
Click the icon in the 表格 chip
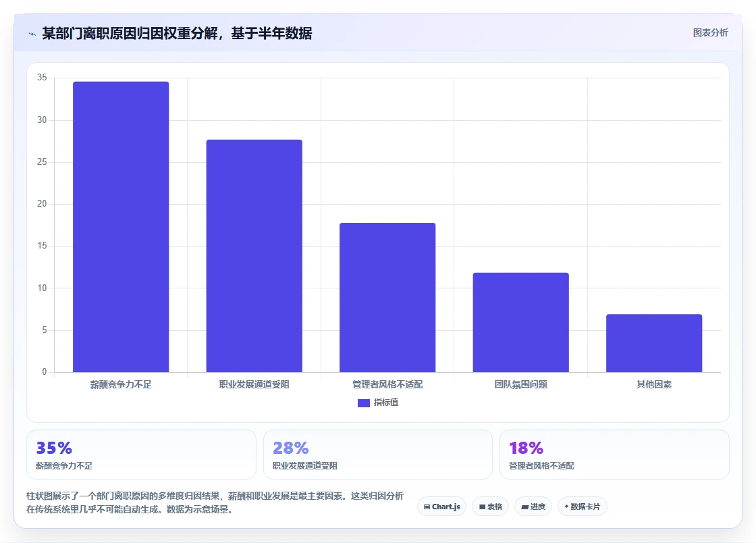coord(482,507)
